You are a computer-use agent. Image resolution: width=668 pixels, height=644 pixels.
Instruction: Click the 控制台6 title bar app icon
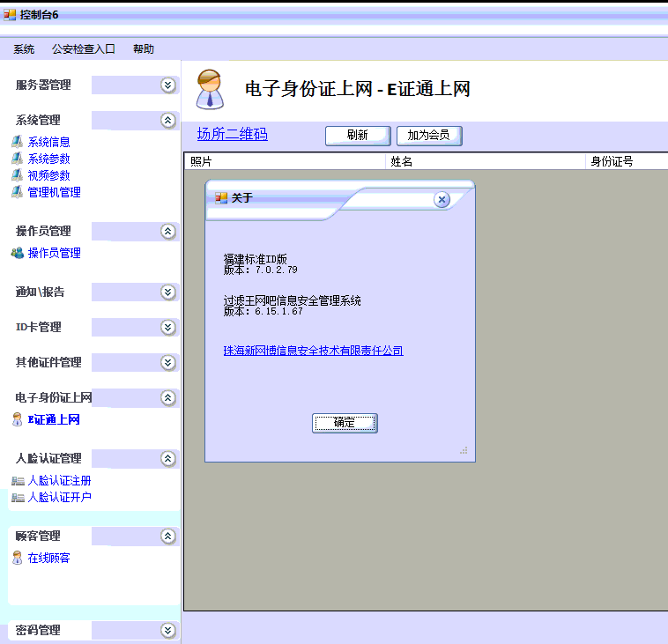pos(10,15)
